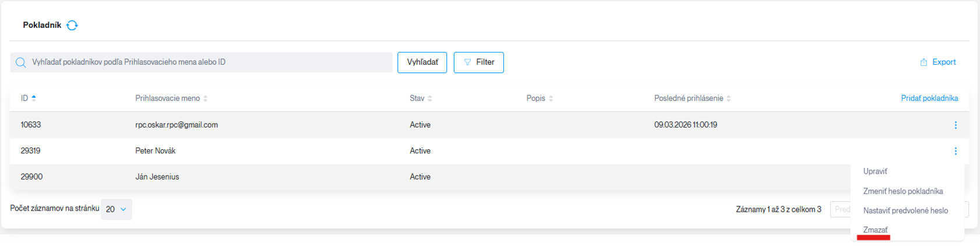Sort by the Stav column
Screen dimensions: 980x246
(421, 98)
